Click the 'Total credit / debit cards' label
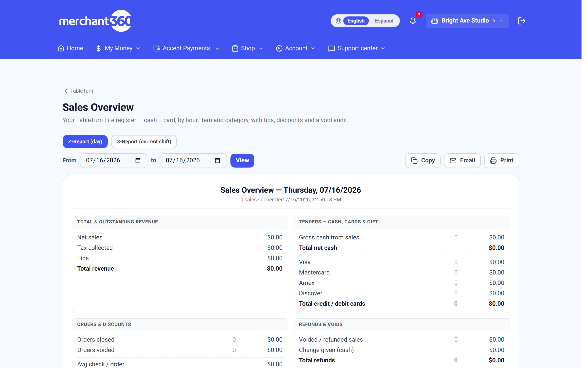The height and width of the screenshot is (368, 588). click(x=332, y=304)
